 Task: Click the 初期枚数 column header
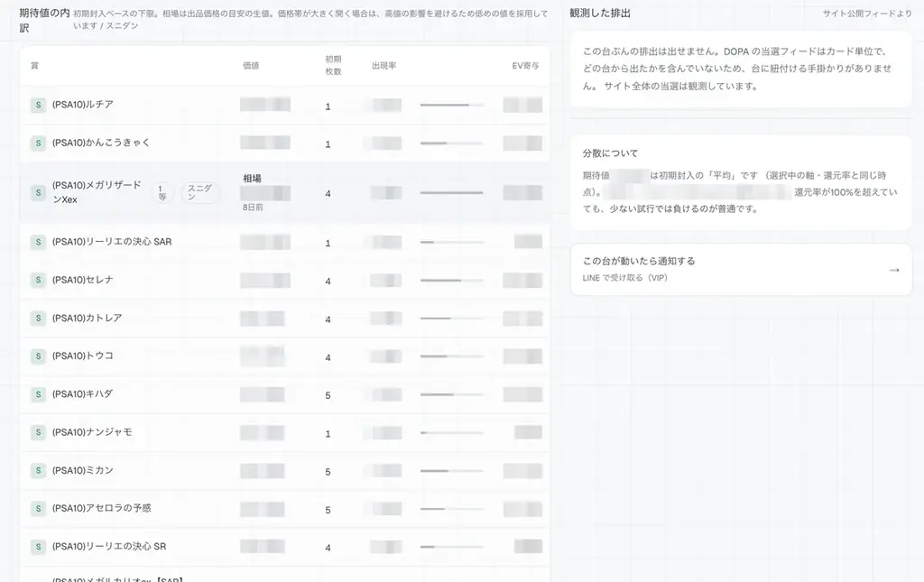[x=334, y=65]
